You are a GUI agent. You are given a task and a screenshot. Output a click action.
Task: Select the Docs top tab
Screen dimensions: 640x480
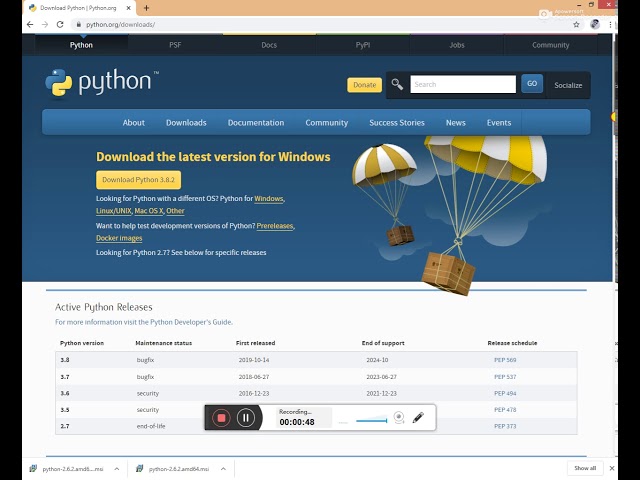[269, 45]
